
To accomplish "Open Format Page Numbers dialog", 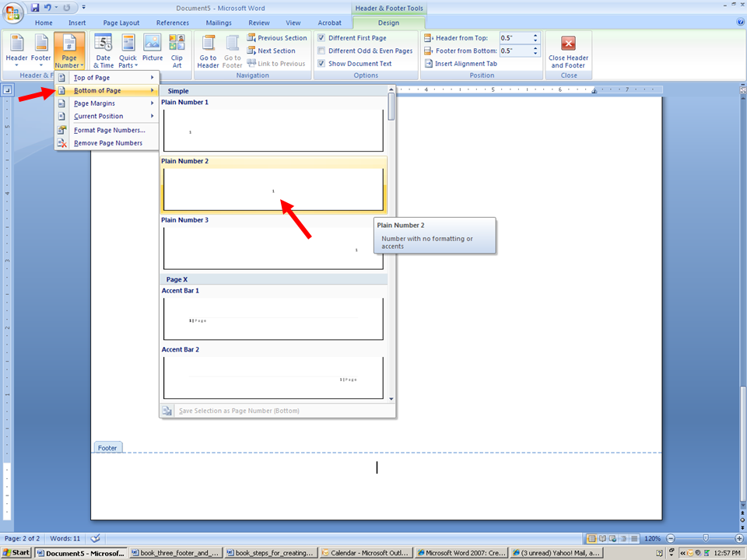I will point(107,130).
